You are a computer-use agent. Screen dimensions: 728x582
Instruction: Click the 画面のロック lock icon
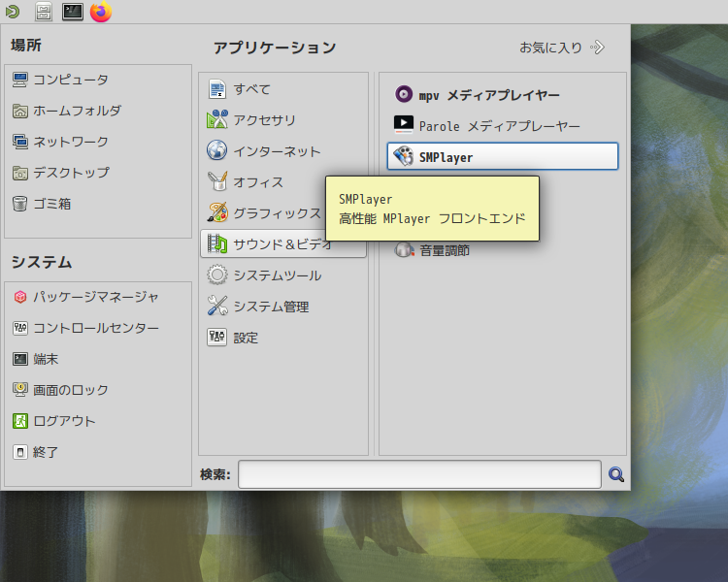click(20, 390)
